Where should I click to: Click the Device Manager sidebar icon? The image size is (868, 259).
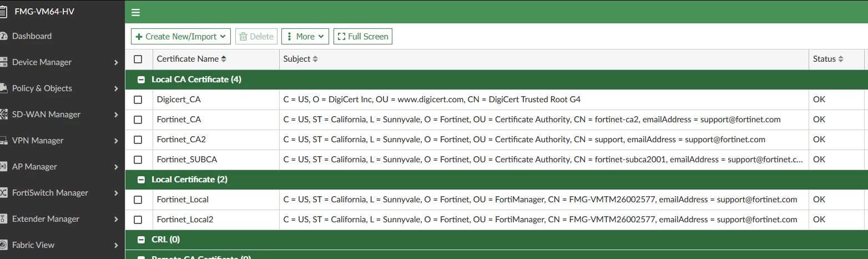coord(3,62)
